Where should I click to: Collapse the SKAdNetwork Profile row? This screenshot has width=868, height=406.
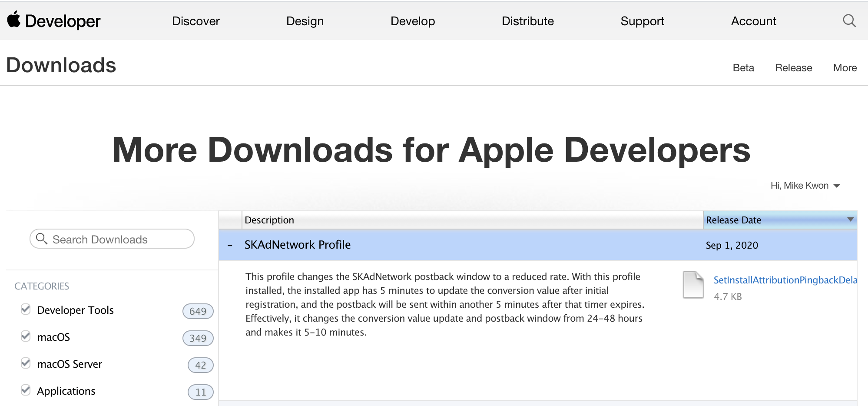click(230, 246)
